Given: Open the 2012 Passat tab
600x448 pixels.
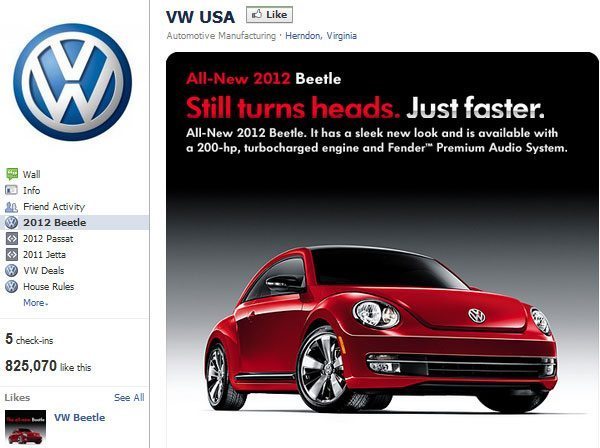Looking at the screenshot, I should coord(48,239).
